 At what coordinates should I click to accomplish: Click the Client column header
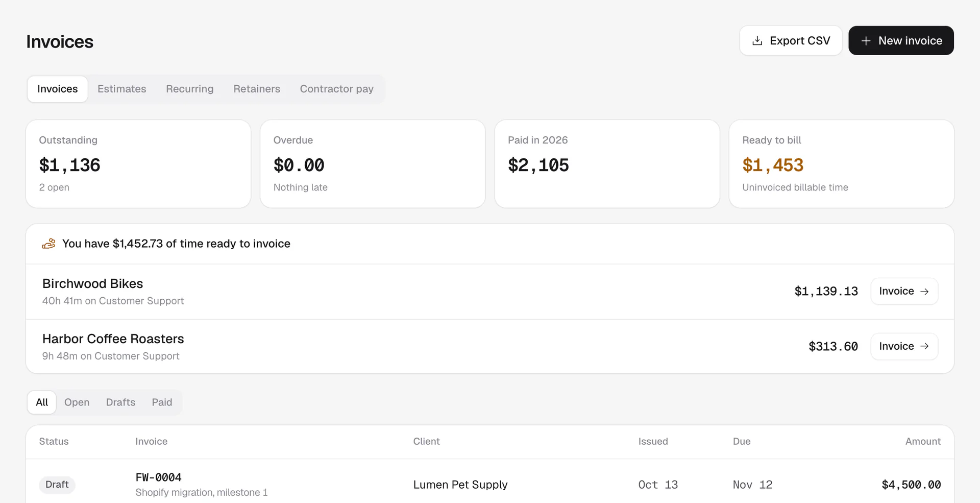[427, 442]
